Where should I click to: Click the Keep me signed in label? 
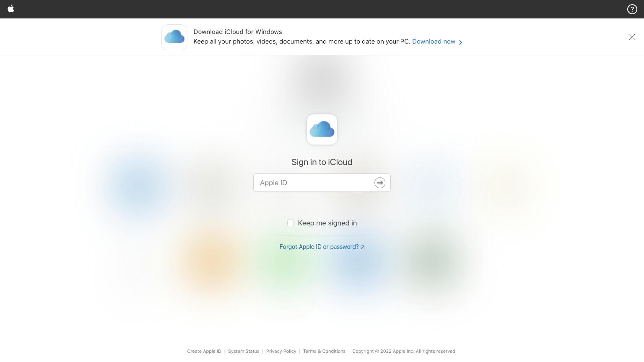tap(327, 223)
